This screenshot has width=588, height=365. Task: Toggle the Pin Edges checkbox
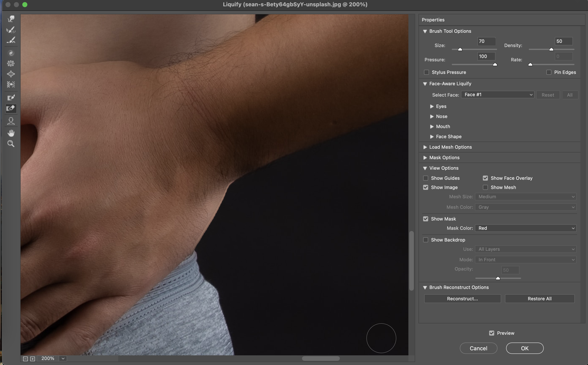coord(549,72)
